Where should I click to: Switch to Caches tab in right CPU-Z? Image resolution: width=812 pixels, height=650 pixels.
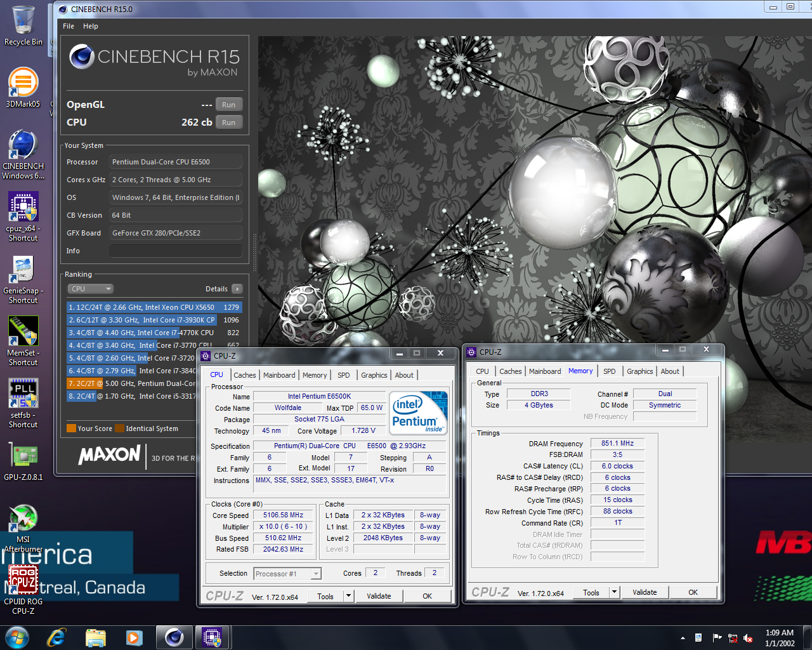(511, 371)
